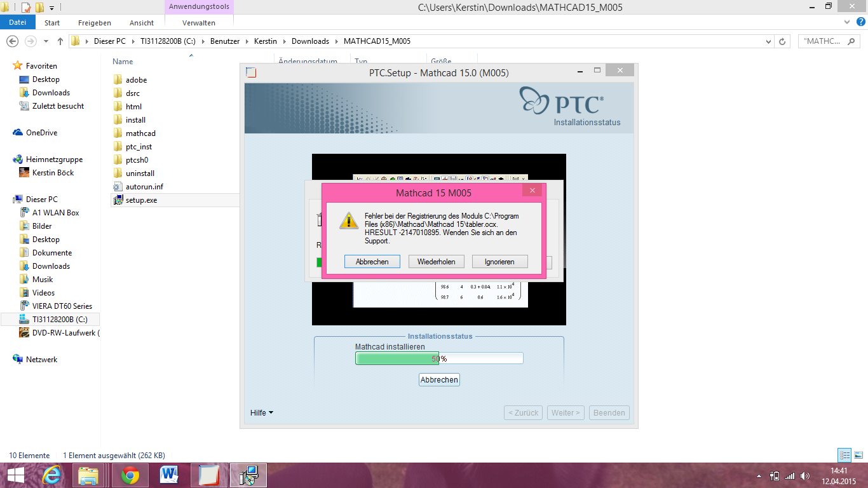Open Netzwerk in navigation pane
The width and height of the screenshot is (868, 488).
41,360
